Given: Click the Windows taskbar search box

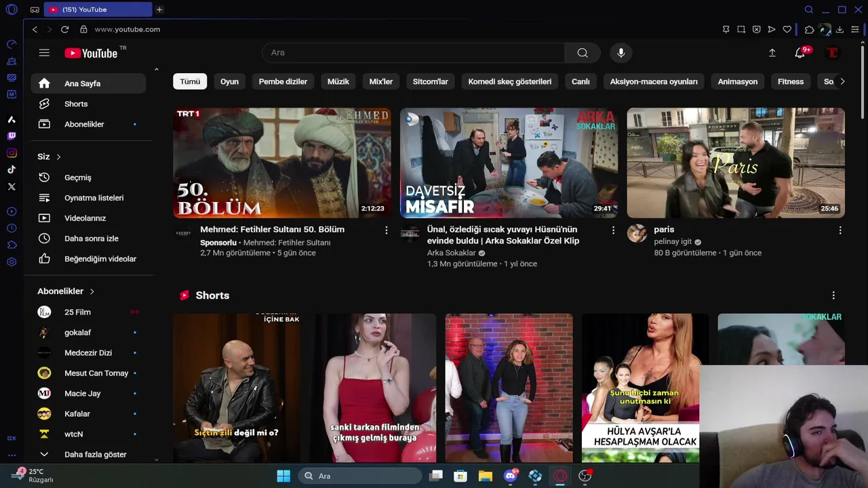Looking at the screenshot, I should 360,476.
